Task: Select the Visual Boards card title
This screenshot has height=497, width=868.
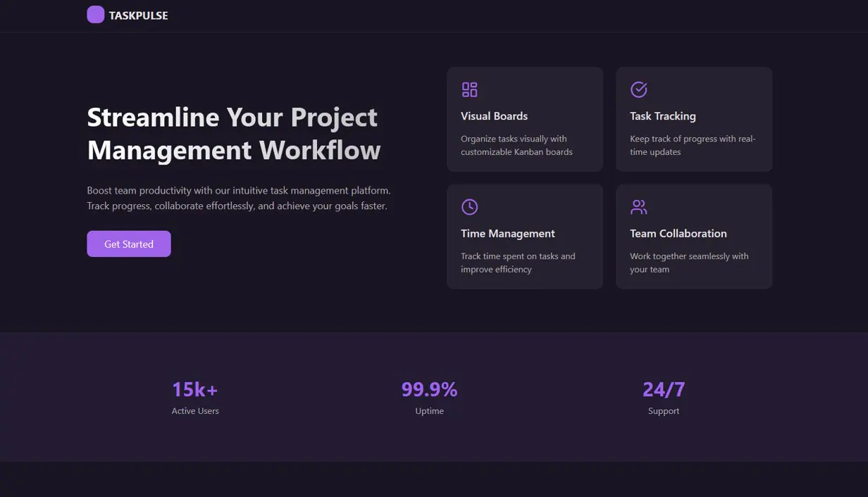Action: coord(494,116)
